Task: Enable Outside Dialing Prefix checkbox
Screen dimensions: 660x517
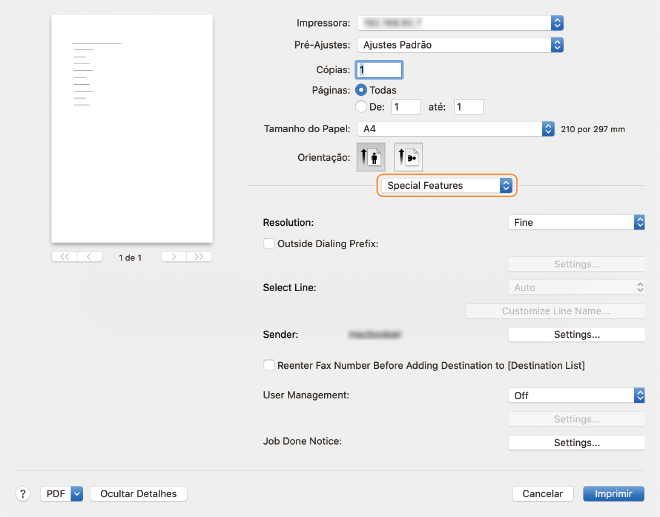Action: 268,243
